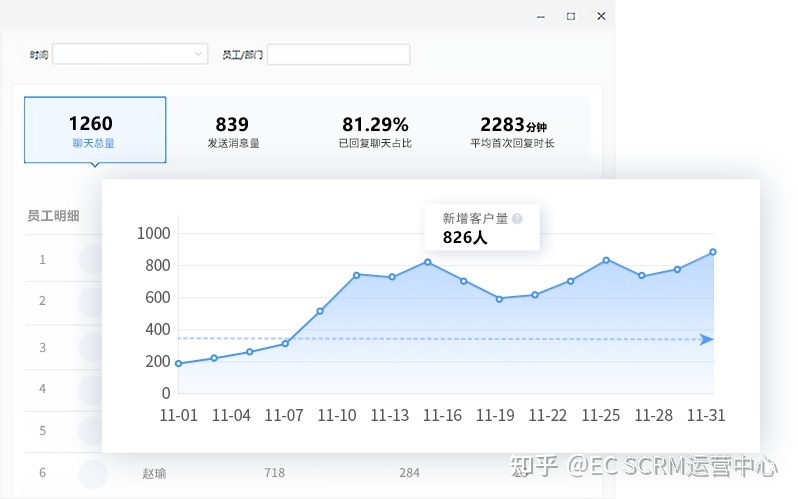Click the avatar in row 6

pos(93,474)
